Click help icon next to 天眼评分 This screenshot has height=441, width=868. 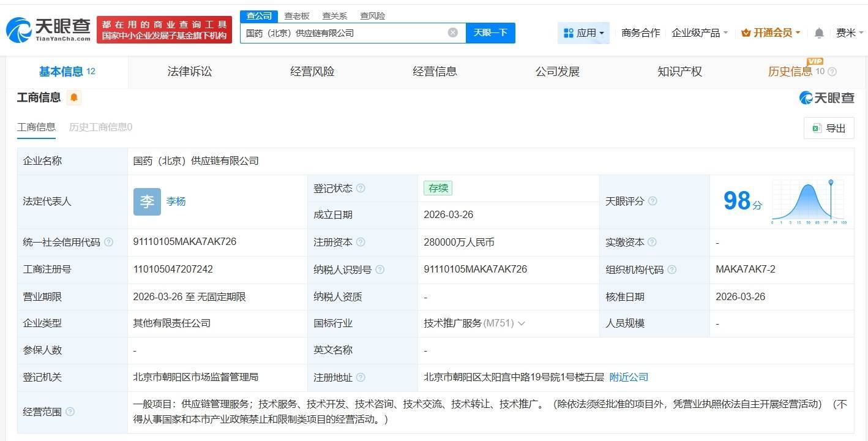pos(653,202)
